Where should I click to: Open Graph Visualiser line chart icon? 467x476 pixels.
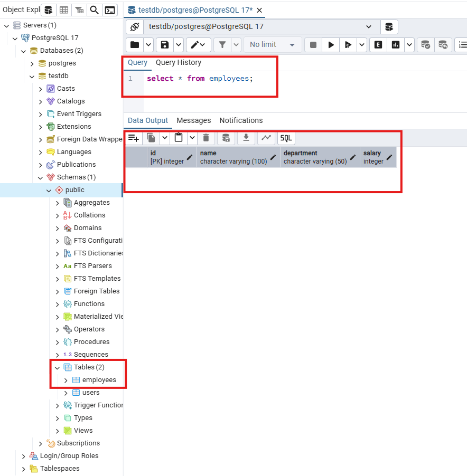click(266, 138)
